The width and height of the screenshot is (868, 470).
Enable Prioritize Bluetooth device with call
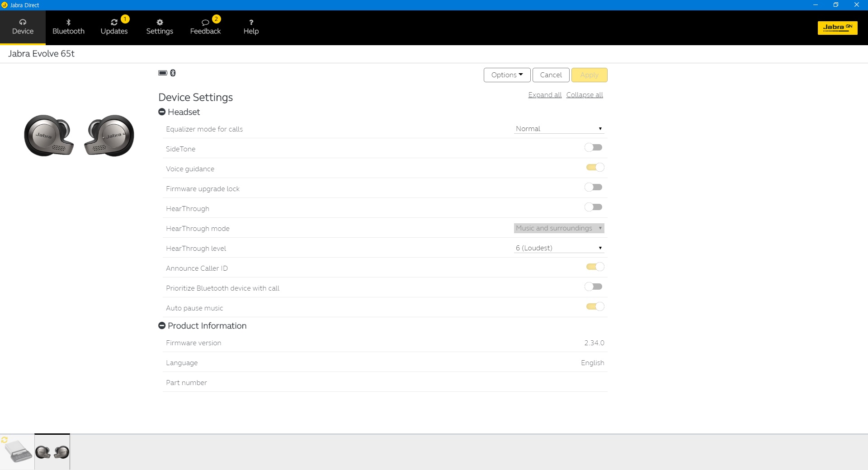point(594,287)
